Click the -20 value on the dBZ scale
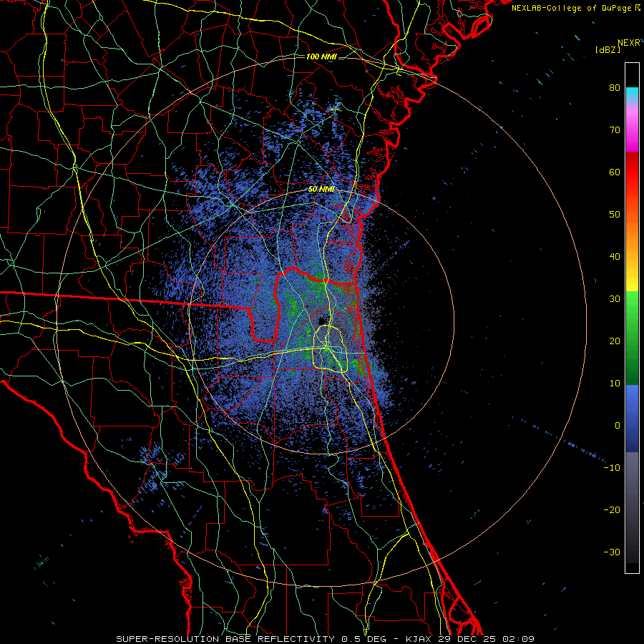The width and height of the screenshot is (644, 644). tap(612, 509)
